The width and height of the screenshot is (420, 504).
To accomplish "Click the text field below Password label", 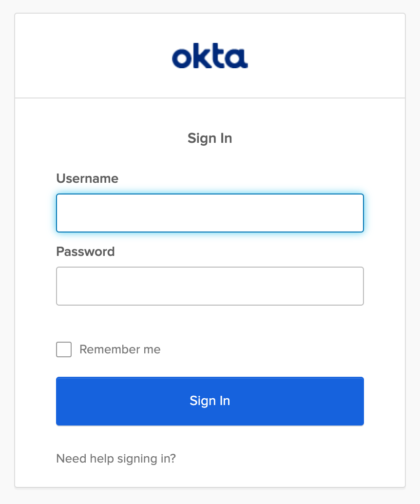I will (x=210, y=286).
